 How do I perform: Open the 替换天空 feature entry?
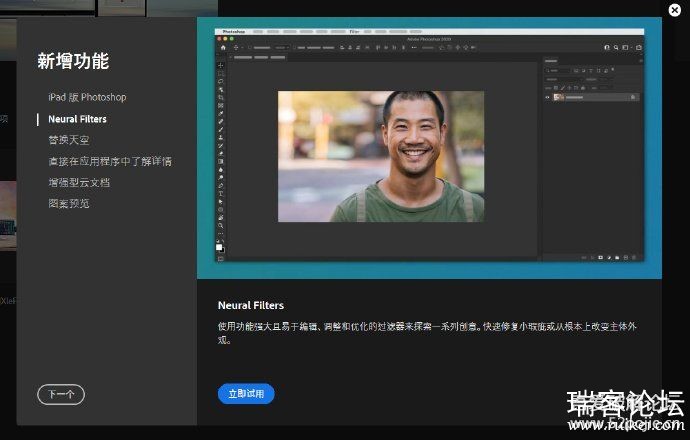tap(69, 140)
